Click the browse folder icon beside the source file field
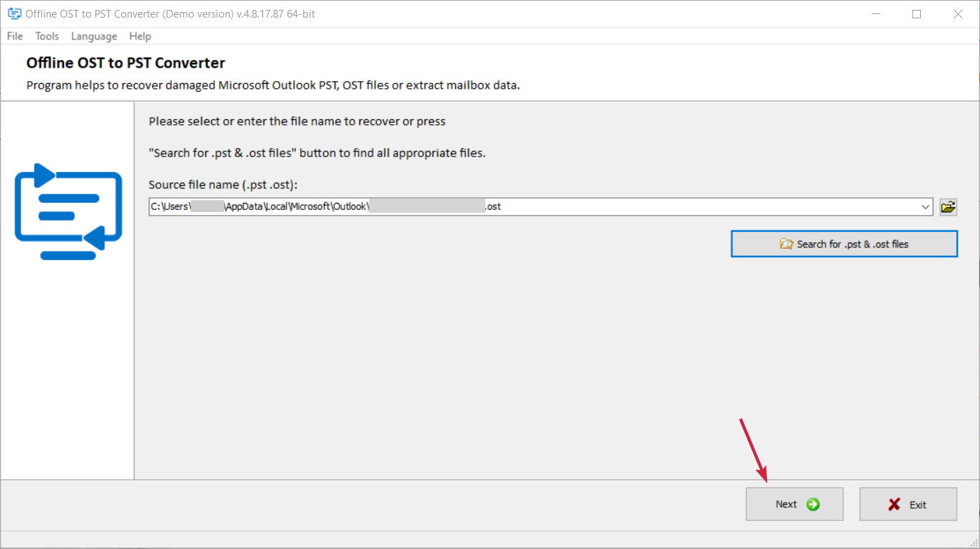Viewport: 980px width, 549px height. point(948,207)
